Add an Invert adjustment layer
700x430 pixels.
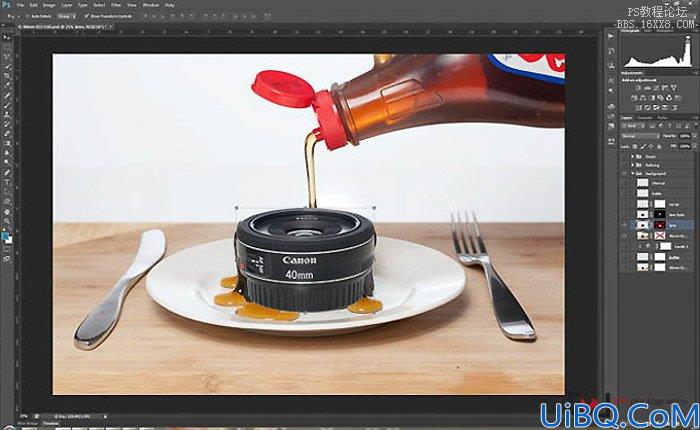pyautogui.click(x=638, y=108)
